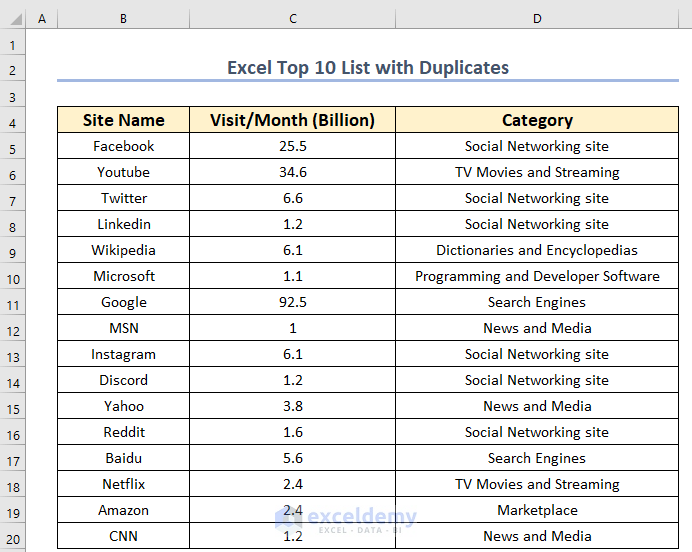The height and width of the screenshot is (552, 692).
Task: Select column D header
Action: pos(537,19)
